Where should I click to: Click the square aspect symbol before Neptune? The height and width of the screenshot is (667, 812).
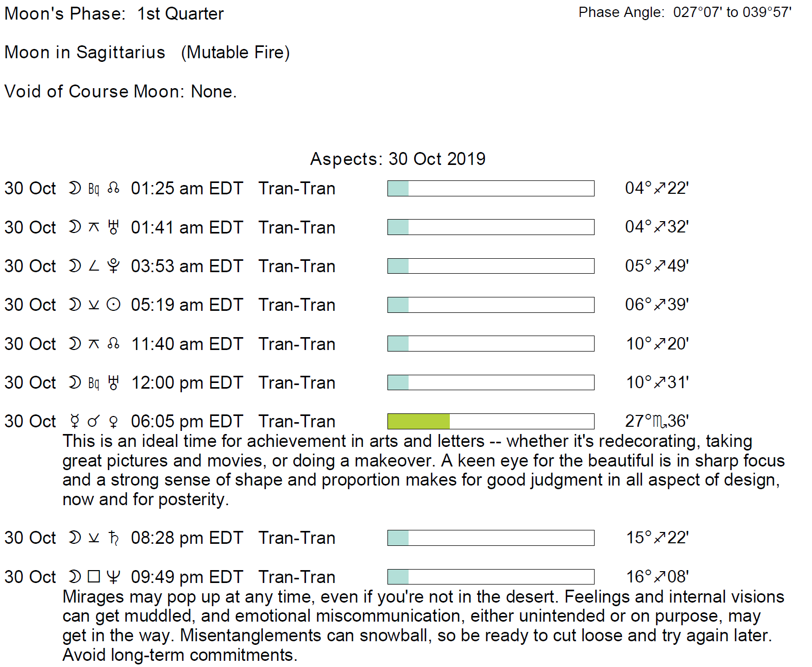[x=94, y=576]
